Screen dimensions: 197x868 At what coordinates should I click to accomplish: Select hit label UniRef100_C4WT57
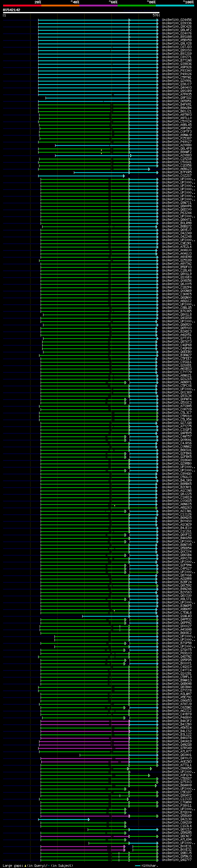pyautogui.click(x=177, y=436)
